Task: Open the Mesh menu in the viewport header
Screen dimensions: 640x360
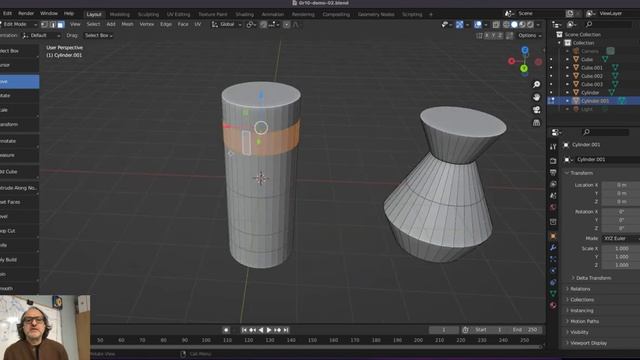Action: click(x=127, y=24)
